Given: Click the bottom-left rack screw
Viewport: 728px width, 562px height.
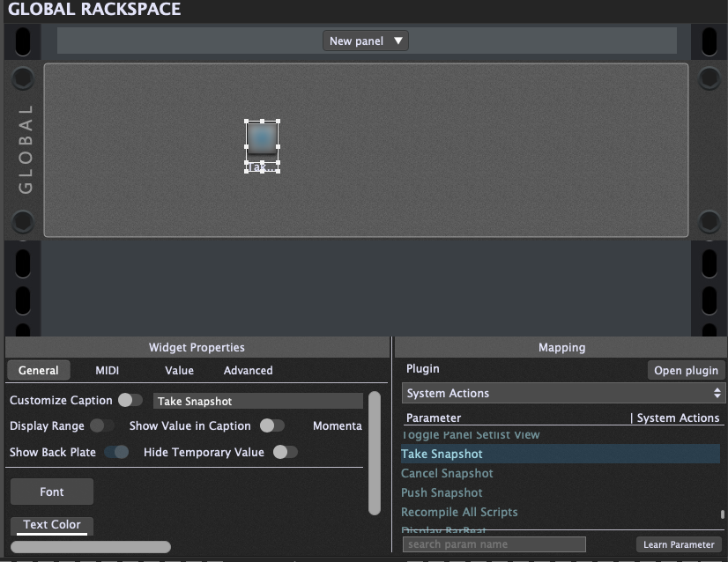Looking at the screenshot, I should point(23,220).
